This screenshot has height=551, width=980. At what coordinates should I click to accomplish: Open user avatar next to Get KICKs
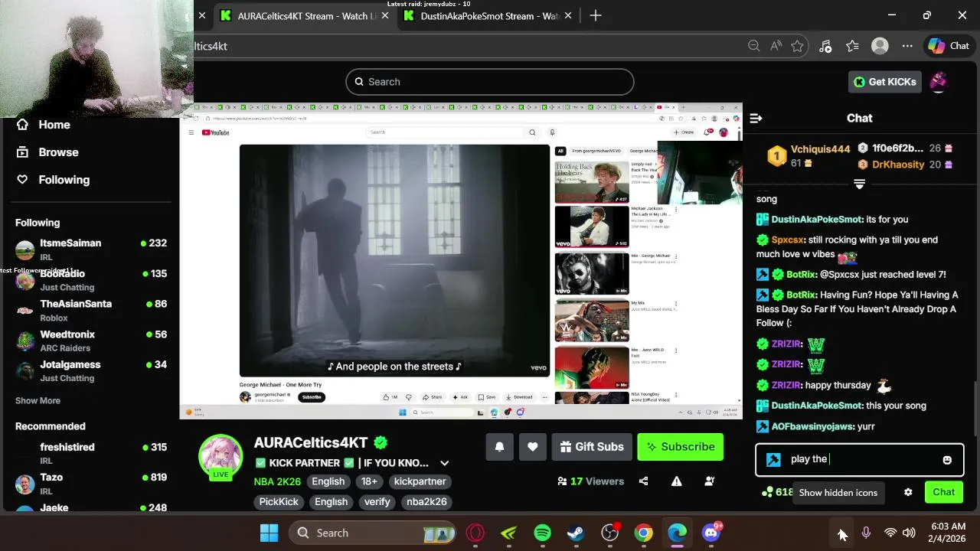(938, 82)
